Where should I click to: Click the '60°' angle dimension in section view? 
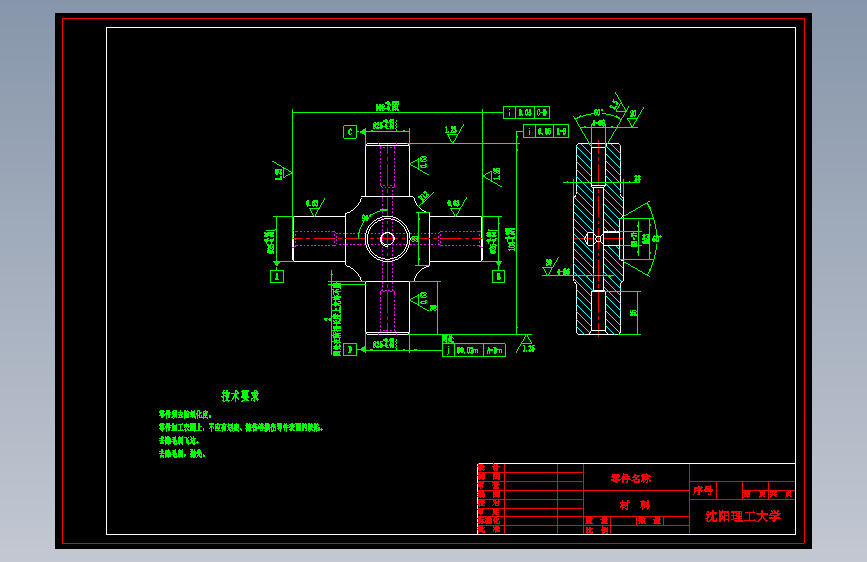598,113
